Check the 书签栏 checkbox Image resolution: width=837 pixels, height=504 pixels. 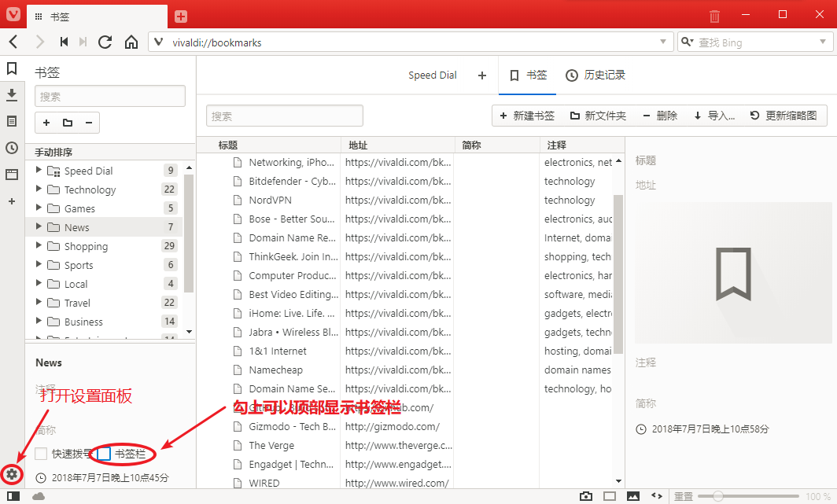click(x=104, y=454)
